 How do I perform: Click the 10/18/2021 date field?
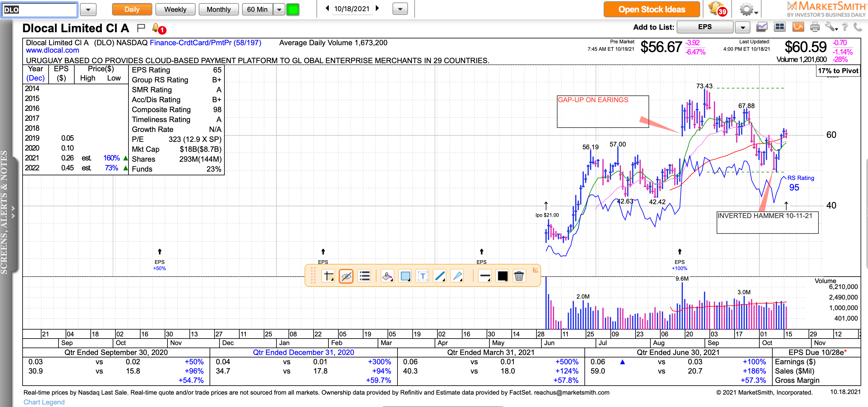352,9
